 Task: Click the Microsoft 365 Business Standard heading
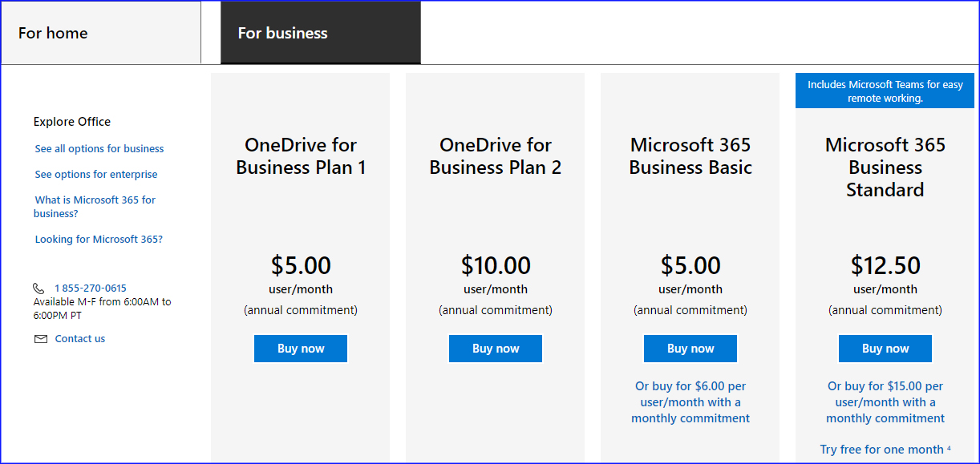(885, 167)
